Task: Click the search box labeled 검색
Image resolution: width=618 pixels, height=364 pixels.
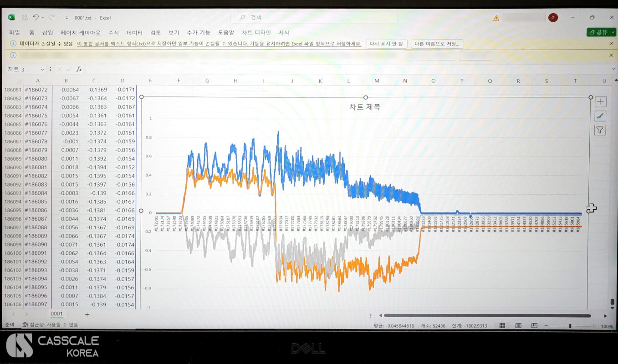Action: point(314,18)
